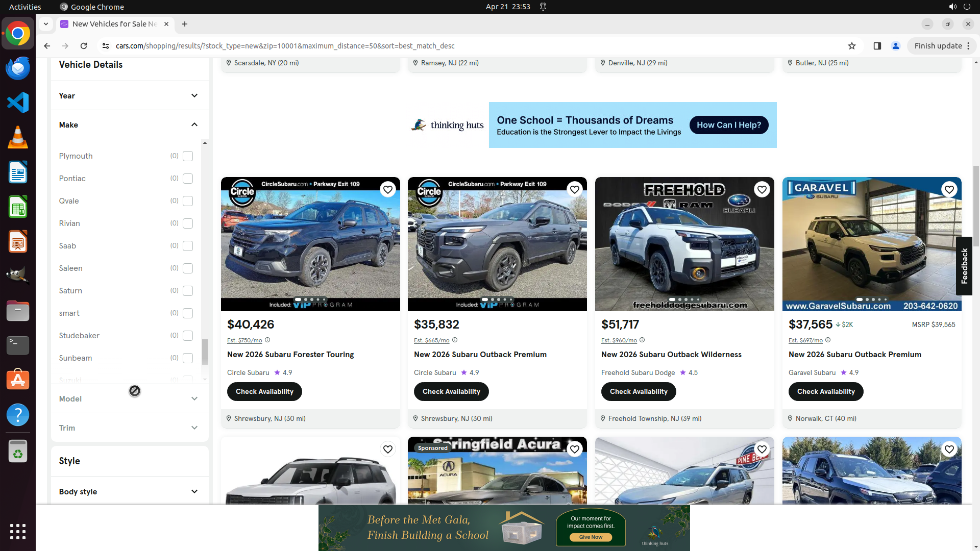
Task: Expand the Body style filter
Action: 194,492
